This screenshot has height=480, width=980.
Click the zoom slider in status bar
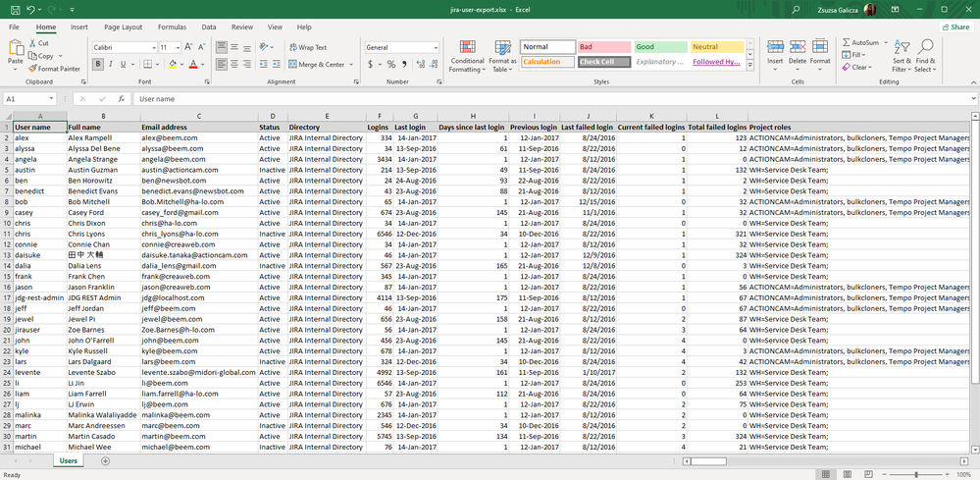tap(916, 474)
